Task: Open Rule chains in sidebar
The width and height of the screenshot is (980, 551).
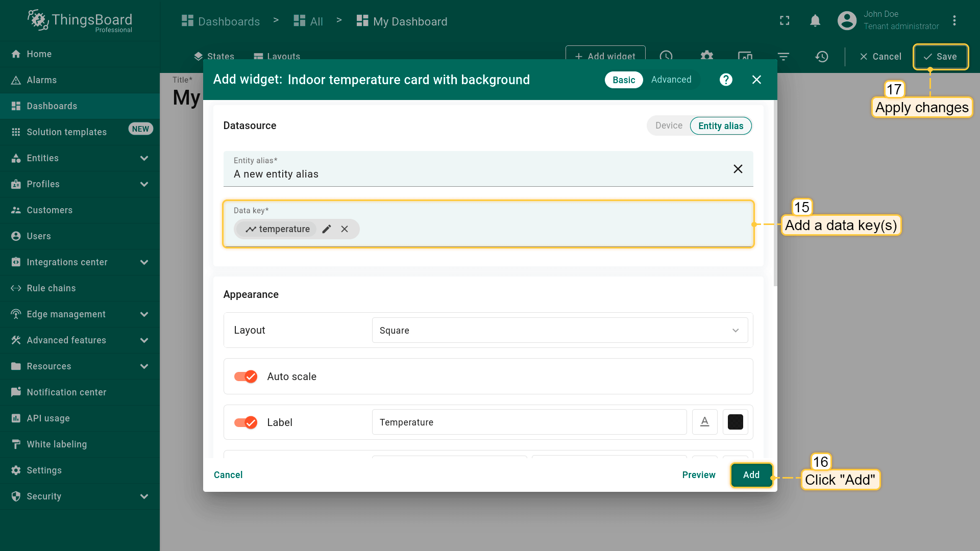Action: coord(51,288)
